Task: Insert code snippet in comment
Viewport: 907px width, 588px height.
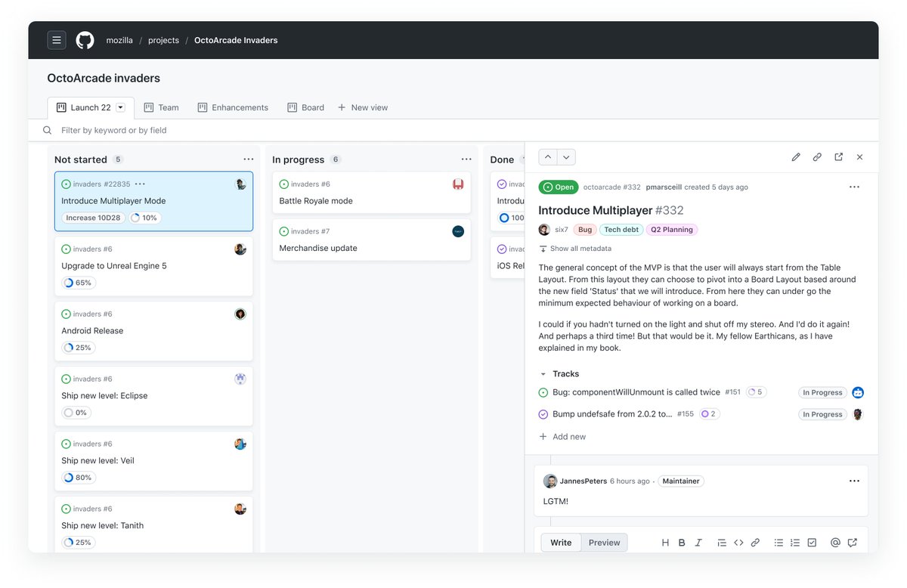Action: pos(738,543)
